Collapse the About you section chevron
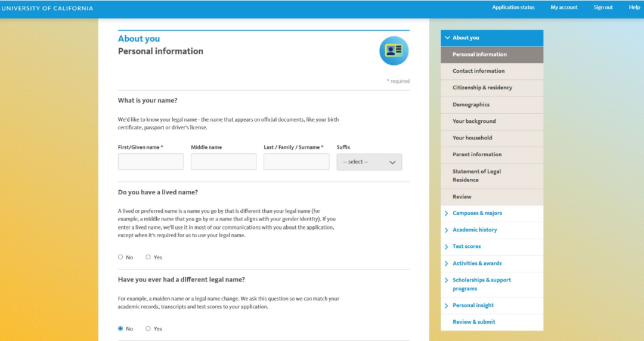 point(447,38)
